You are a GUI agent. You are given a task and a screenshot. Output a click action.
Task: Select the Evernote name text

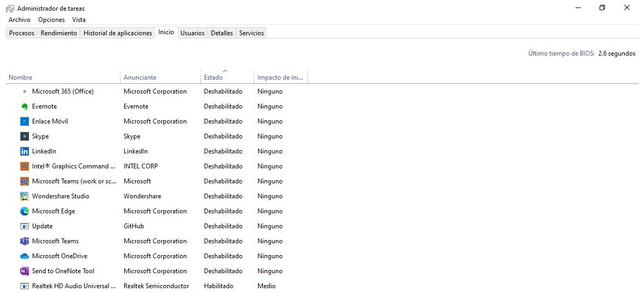(44, 106)
